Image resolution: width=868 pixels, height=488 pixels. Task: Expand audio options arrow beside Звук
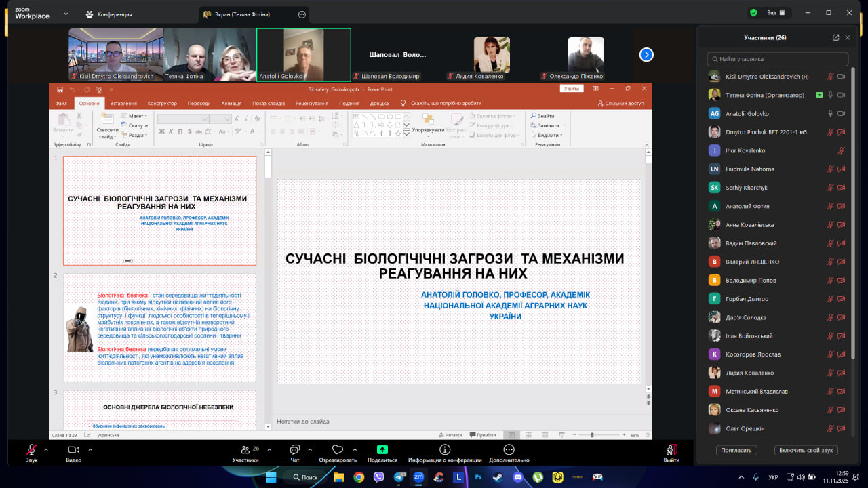point(46,449)
